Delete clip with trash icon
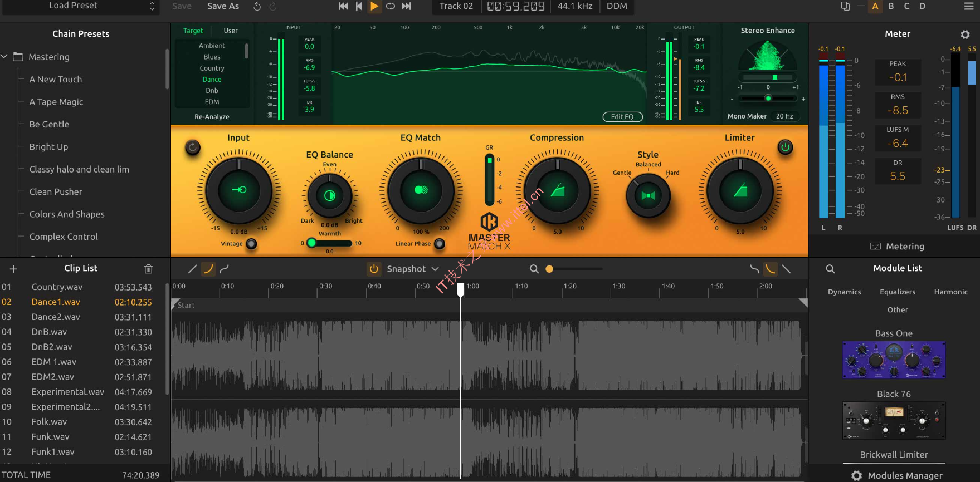 (x=148, y=269)
